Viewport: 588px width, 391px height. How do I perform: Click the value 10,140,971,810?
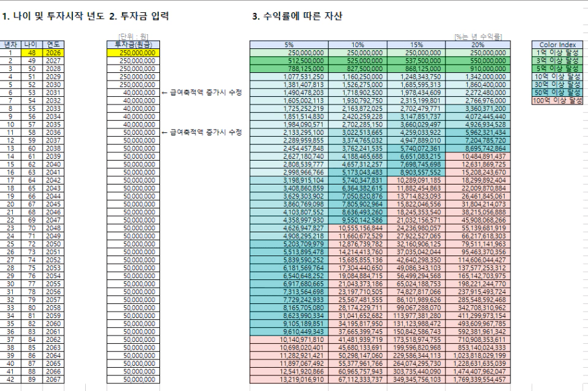289,339
